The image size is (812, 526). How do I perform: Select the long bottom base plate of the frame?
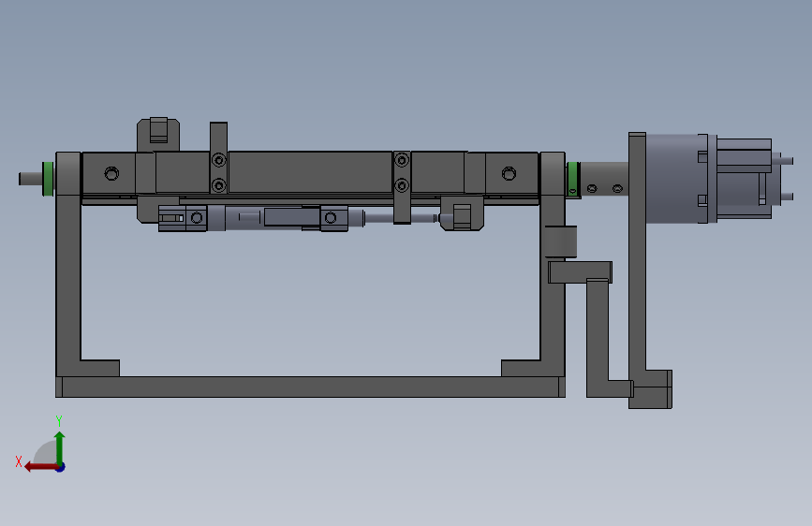coord(310,387)
